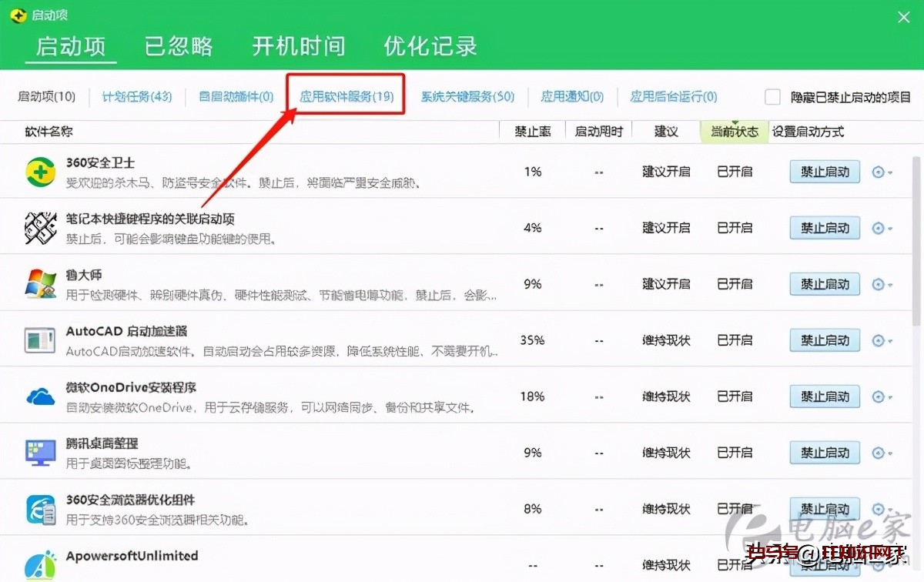Open the 开机时间 tab
924x582 pixels.
tap(299, 46)
